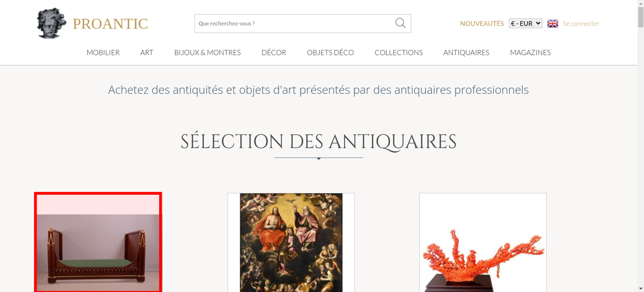Open the mahogany daybed thumbnail
The image size is (644, 292).
(x=98, y=242)
